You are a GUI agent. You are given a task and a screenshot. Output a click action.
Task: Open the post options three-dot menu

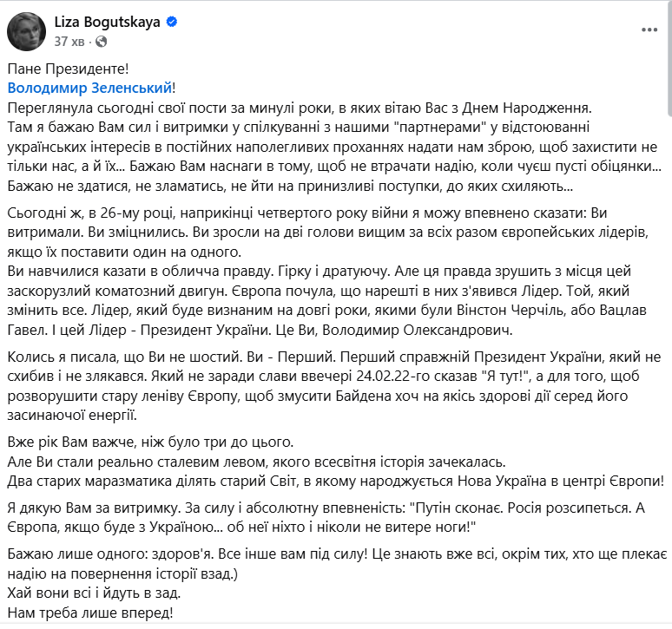point(649,29)
